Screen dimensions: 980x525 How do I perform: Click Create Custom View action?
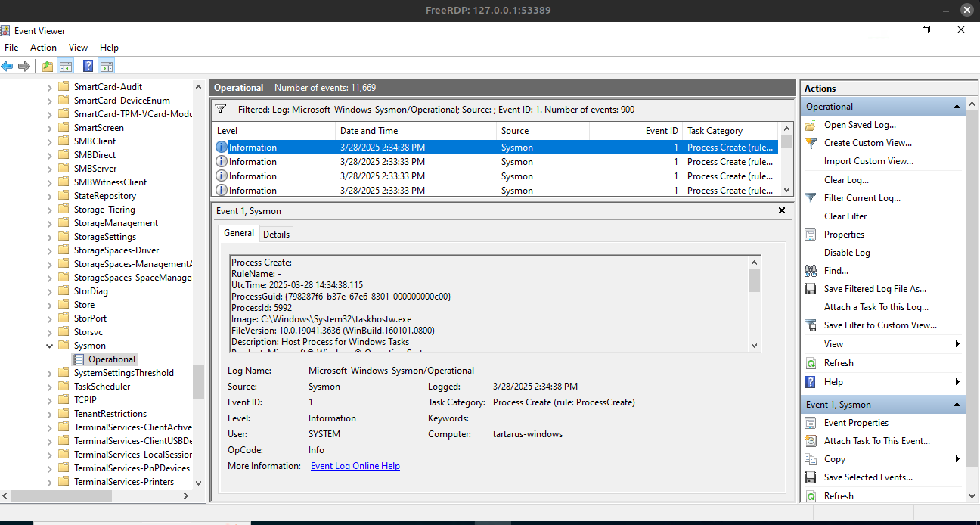867,143
